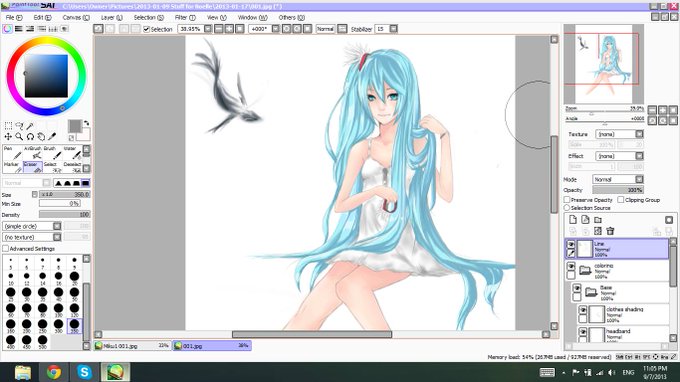Switch to the Miku1 001.jpg document tab
The width and height of the screenshot is (680, 382).
point(133,346)
